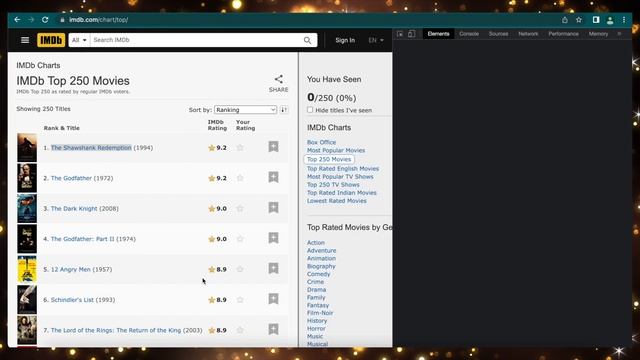Switch to DevTools Memory tab
640x360 pixels.
coord(598,34)
